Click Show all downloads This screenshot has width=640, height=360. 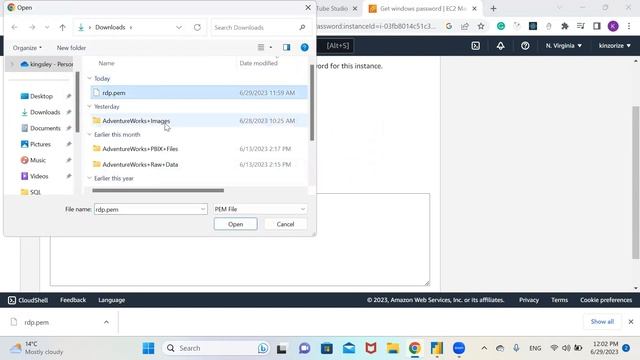tap(602, 322)
